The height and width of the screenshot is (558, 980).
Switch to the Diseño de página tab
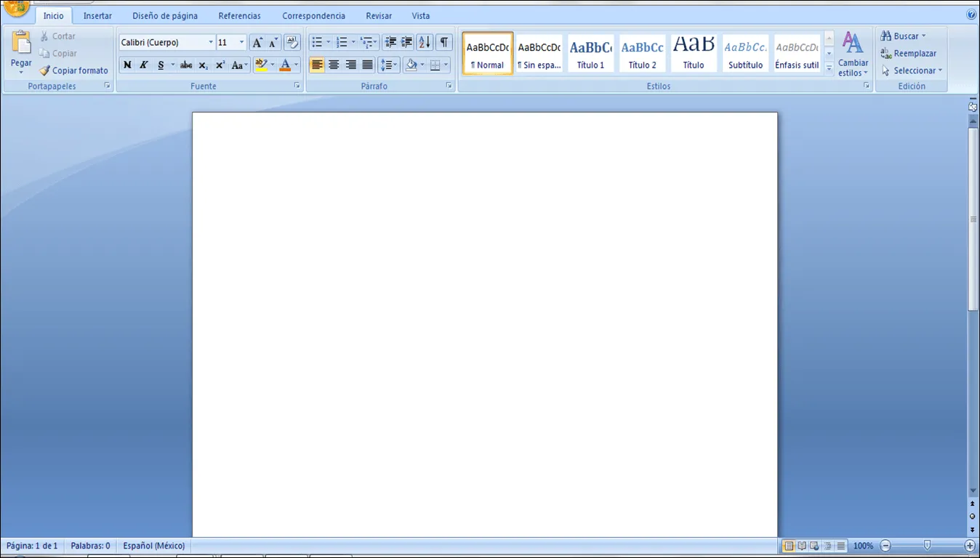pos(165,16)
